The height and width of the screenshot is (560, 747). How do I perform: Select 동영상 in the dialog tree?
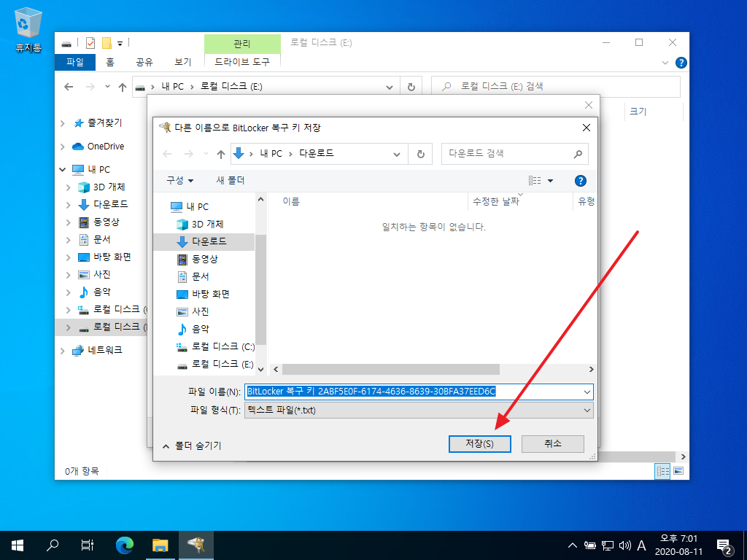click(197, 259)
